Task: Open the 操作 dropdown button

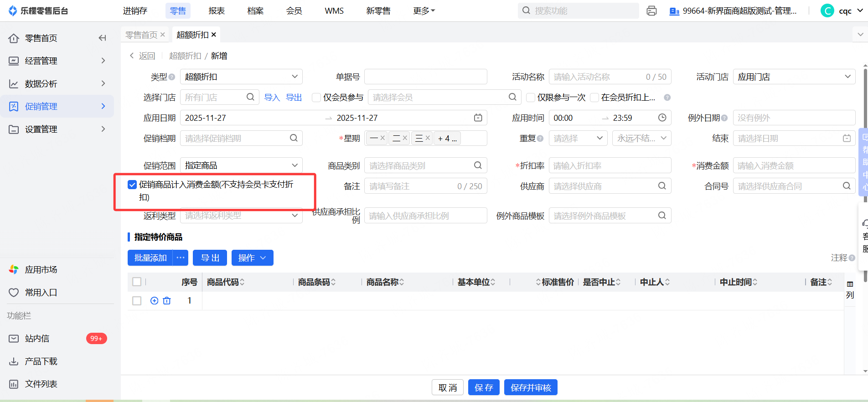Action: pos(252,258)
